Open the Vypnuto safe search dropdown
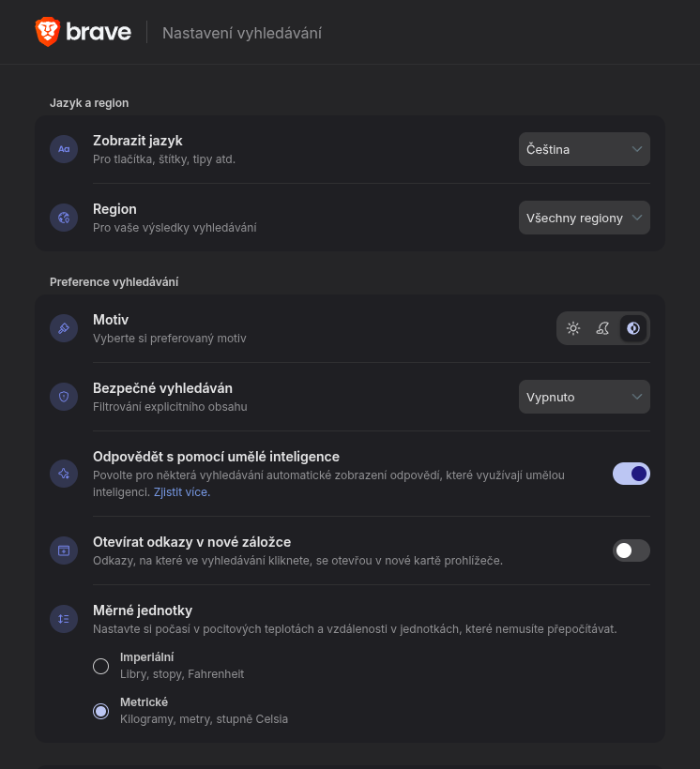This screenshot has height=769, width=700. 584,397
